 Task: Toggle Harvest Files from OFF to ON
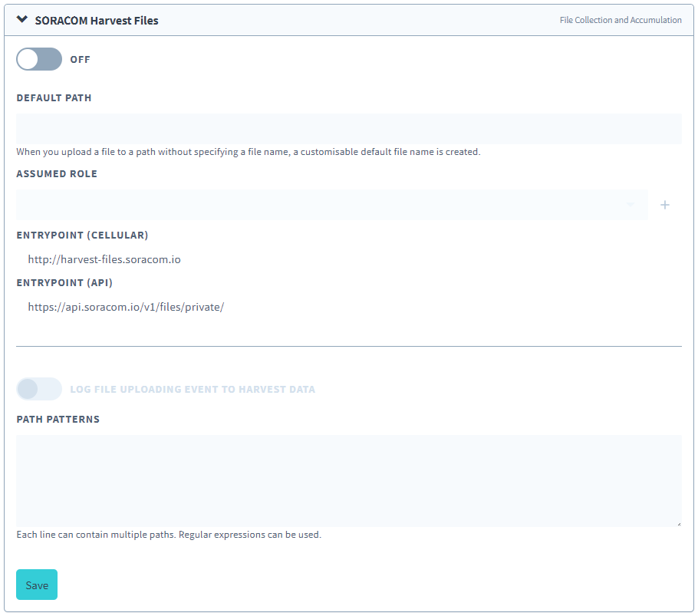pyautogui.click(x=39, y=59)
